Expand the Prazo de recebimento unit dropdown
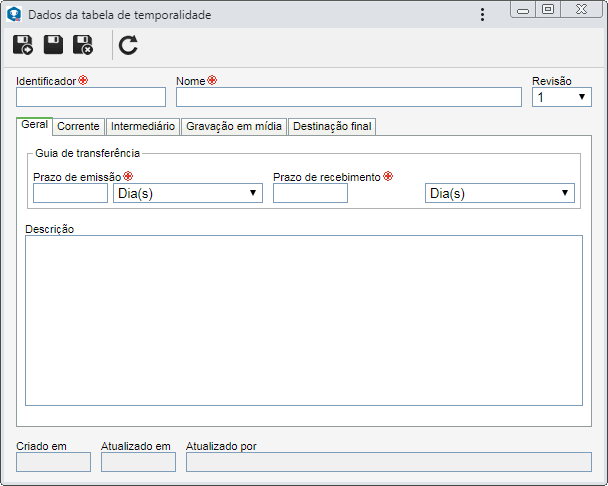 click(500, 193)
